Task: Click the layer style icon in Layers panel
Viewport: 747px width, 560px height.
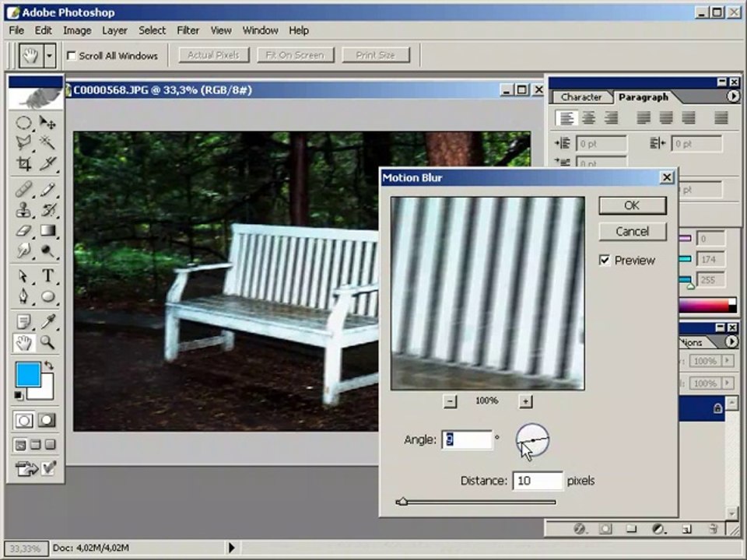Action: tap(579, 529)
